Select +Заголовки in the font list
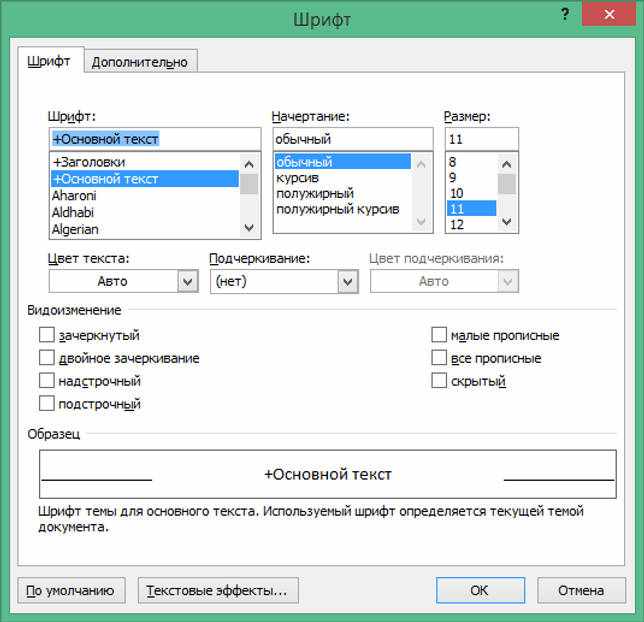The width and height of the screenshot is (644, 622). click(145, 162)
